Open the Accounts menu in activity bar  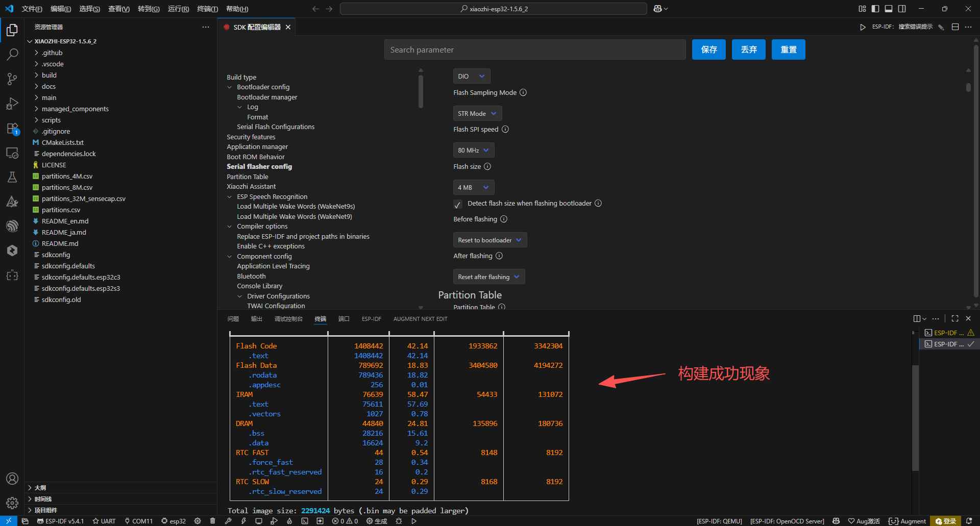[x=12, y=479]
